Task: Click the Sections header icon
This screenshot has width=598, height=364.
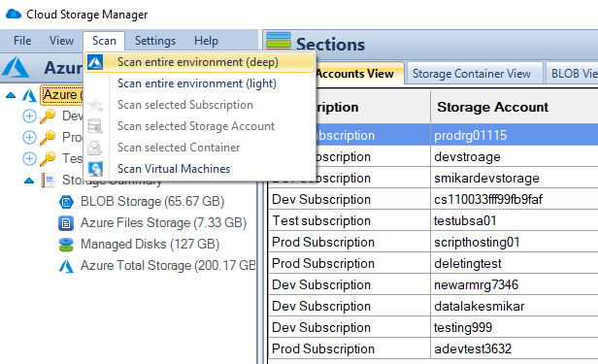Action: (279, 41)
